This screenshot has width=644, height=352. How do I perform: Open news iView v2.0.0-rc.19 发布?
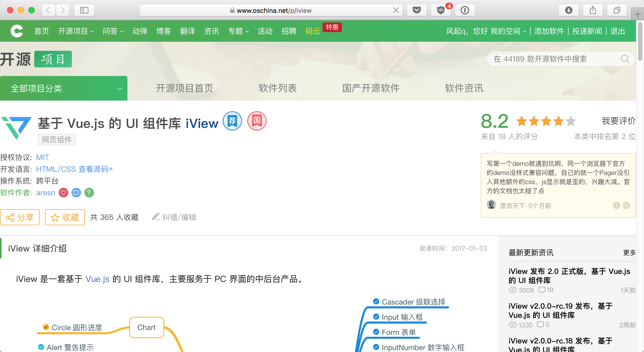pos(561,310)
